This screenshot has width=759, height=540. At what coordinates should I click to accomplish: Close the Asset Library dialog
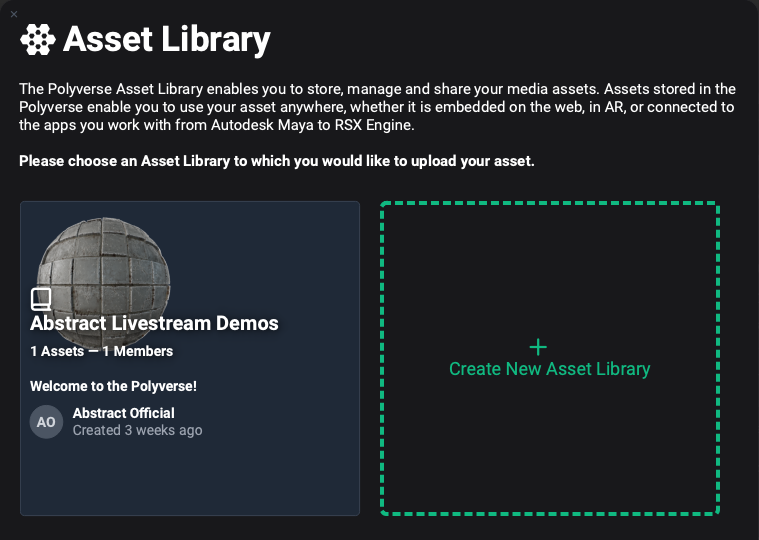14,15
